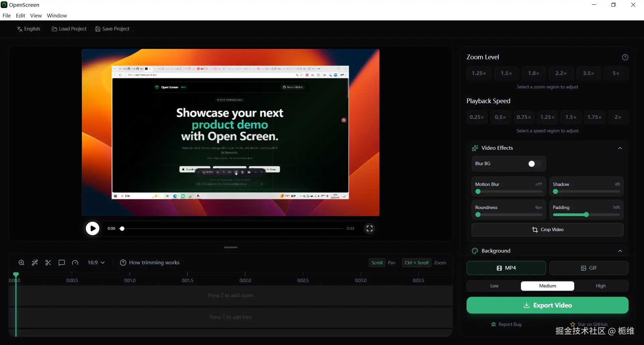Click the Scroll shortcut badge next to Pan
The width and height of the screenshot is (644, 345).
click(x=377, y=263)
